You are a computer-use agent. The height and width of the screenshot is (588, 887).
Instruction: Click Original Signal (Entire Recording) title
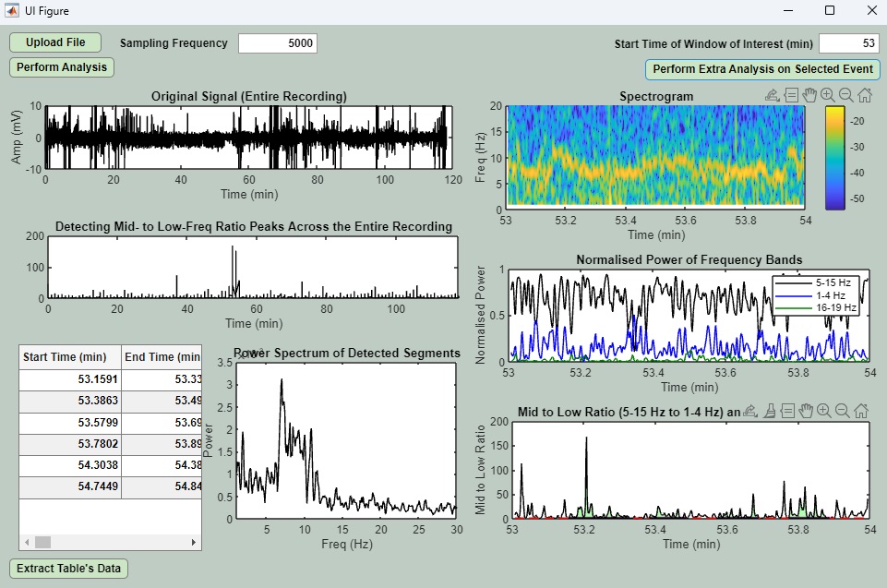(x=249, y=97)
